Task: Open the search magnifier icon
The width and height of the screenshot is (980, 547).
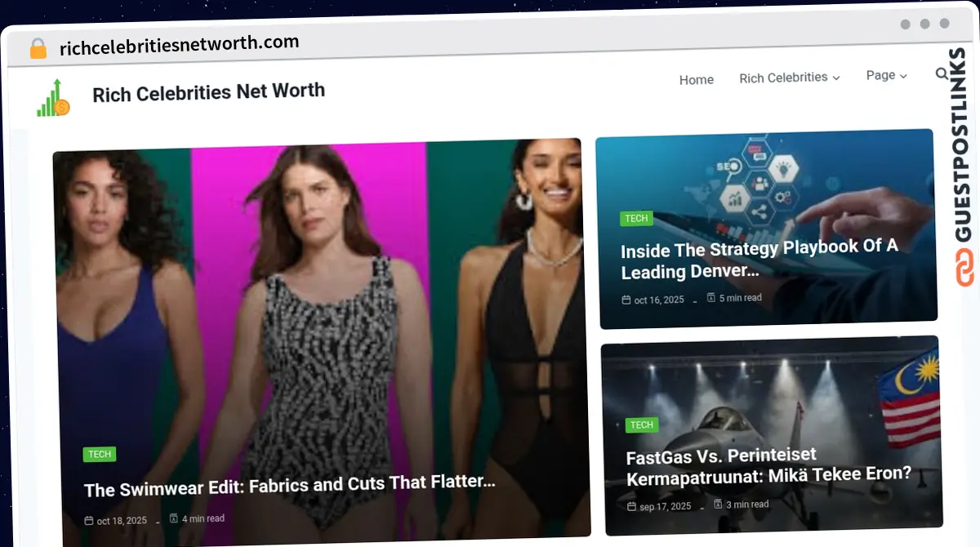Action: pos(942,74)
